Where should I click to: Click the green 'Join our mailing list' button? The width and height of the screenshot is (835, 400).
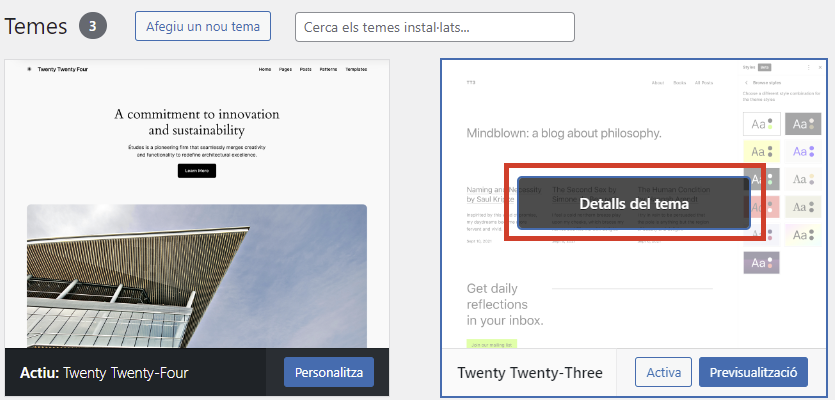[x=492, y=345]
